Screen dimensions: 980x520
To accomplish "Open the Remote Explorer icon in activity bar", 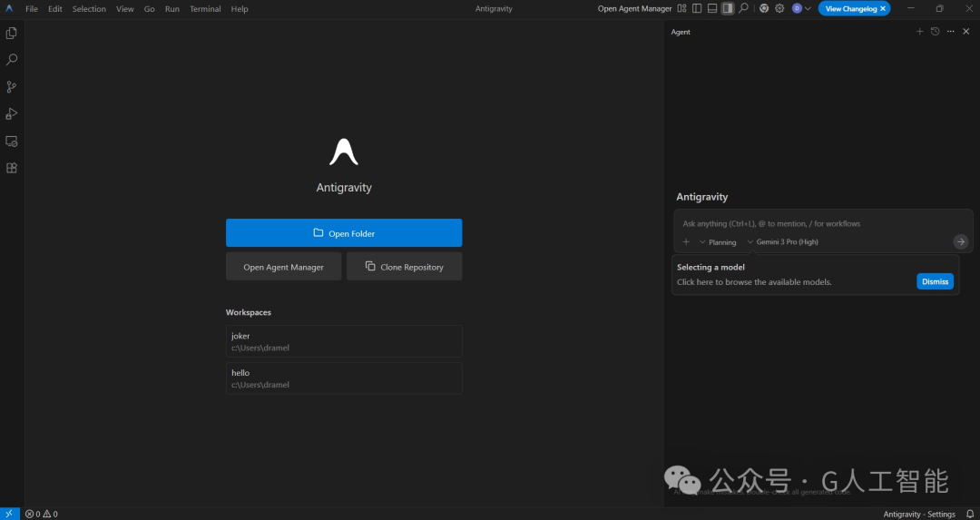I will coord(12,142).
